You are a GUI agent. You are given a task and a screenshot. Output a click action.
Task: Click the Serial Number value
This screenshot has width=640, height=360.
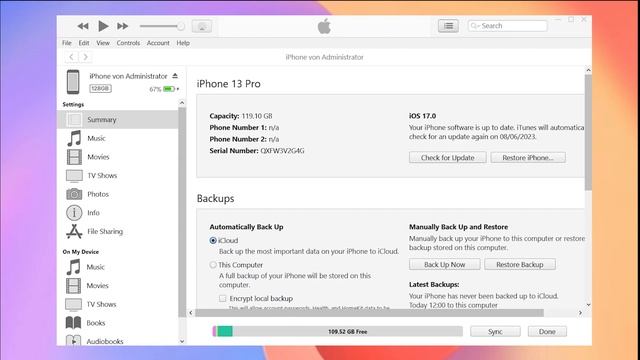pos(282,151)
